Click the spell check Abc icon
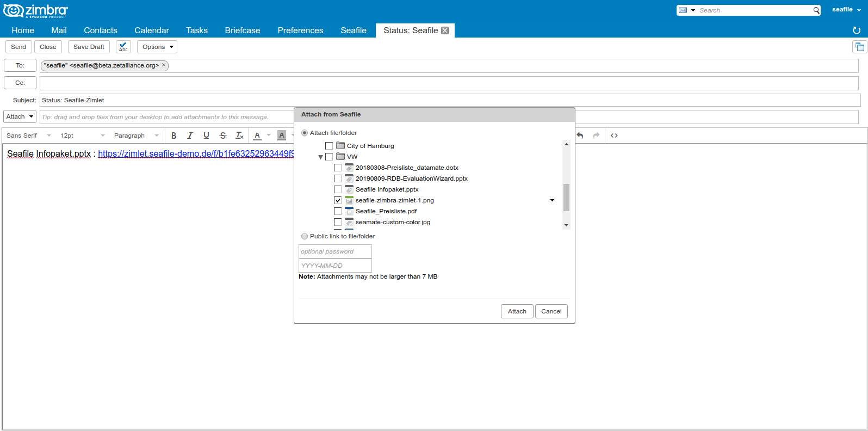The height and width of the screenshot is (431, 868). (123, 47)
